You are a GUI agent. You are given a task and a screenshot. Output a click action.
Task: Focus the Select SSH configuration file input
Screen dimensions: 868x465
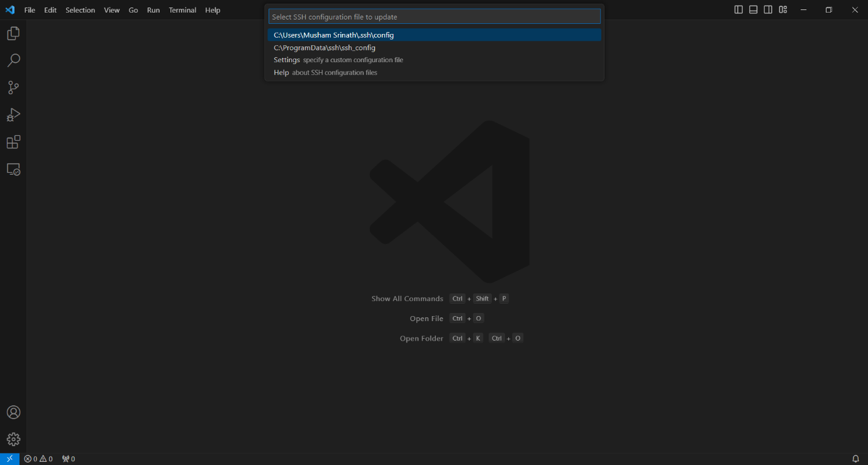tap(434, 16)
